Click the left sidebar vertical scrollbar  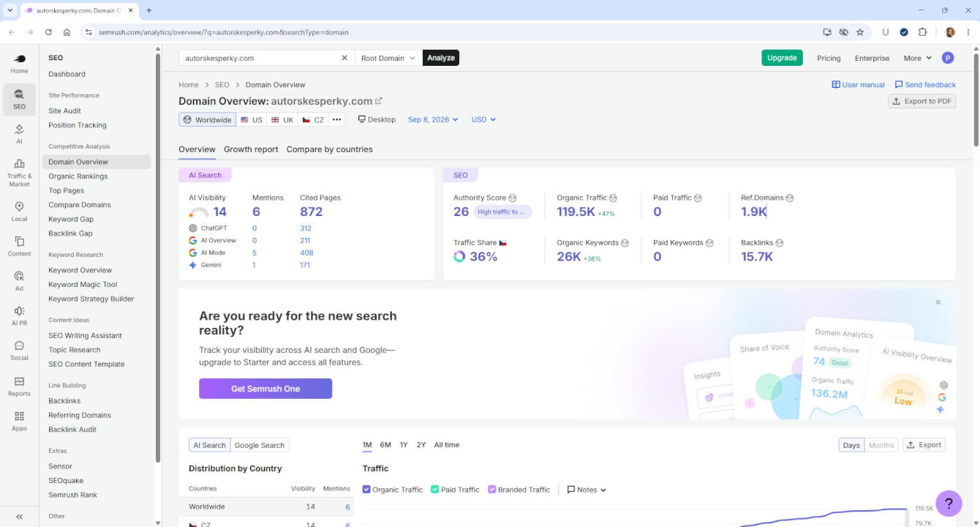(x=158, y=256)
